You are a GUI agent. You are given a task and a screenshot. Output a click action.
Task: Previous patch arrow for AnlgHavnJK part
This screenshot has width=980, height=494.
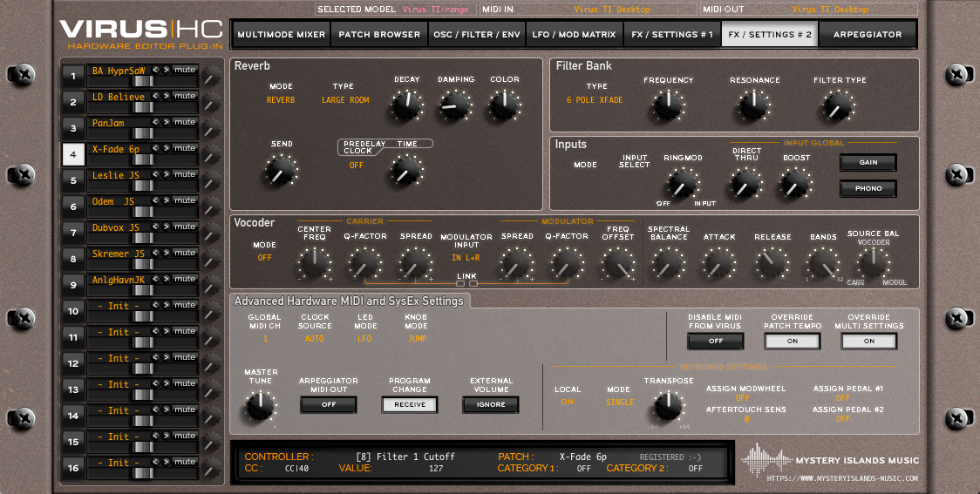coord(156,279)
